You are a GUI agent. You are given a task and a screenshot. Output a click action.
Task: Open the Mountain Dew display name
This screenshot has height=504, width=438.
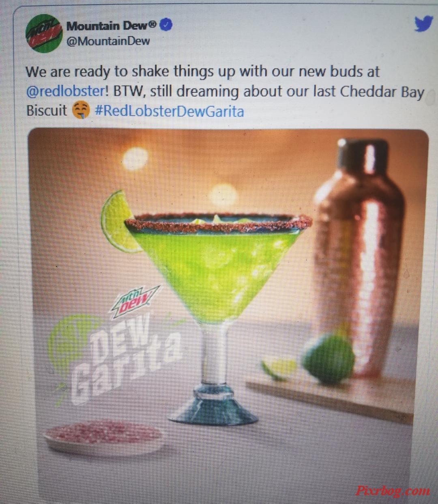point(106,26)
